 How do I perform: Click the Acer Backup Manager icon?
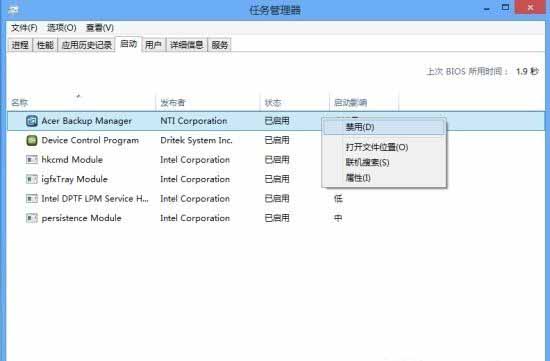(x=32, y=121)
